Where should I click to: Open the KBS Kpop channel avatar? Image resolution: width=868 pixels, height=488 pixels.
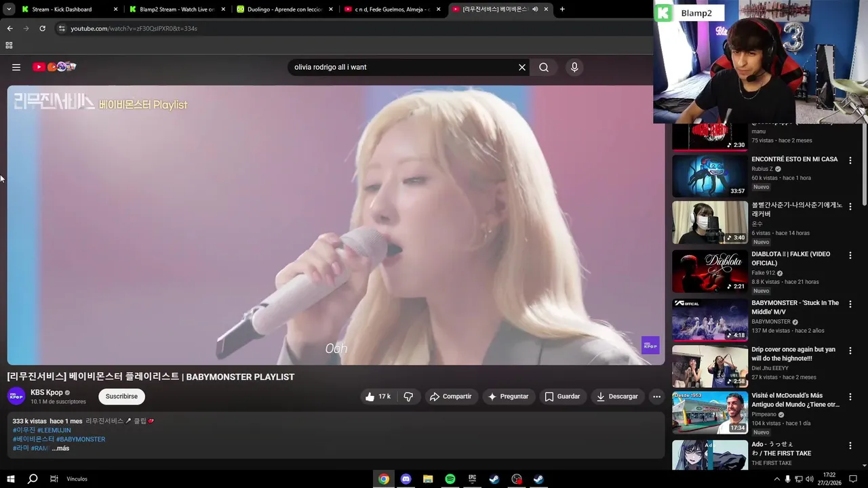16,396
